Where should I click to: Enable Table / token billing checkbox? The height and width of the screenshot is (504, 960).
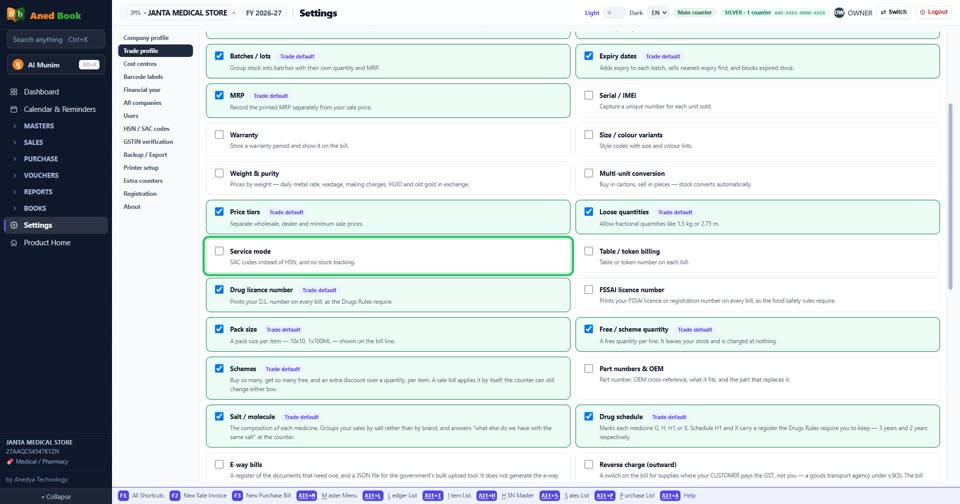coord(588,251)
